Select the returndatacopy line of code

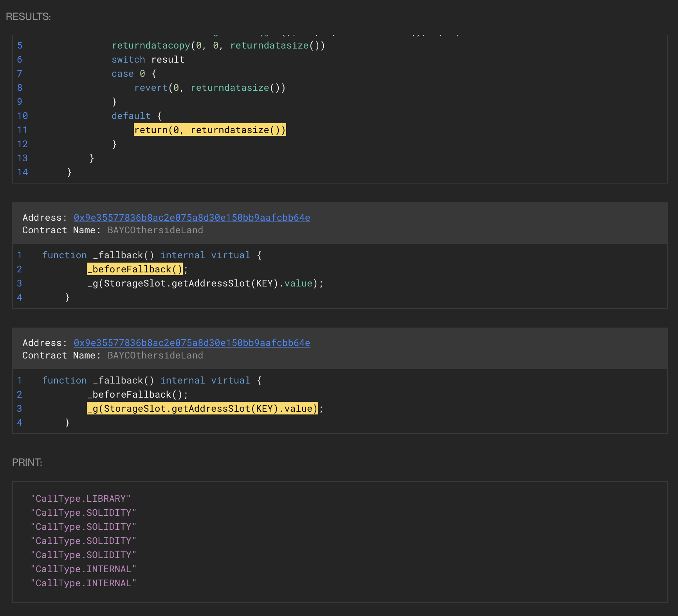[x=218, y=45]
